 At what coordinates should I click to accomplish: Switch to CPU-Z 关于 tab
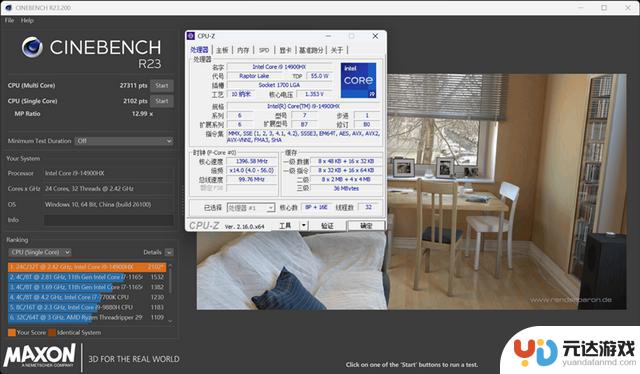tap(337, 50)
